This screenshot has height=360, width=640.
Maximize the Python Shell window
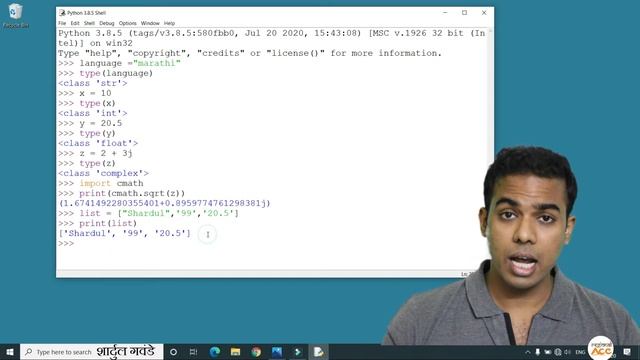point(464,13)
